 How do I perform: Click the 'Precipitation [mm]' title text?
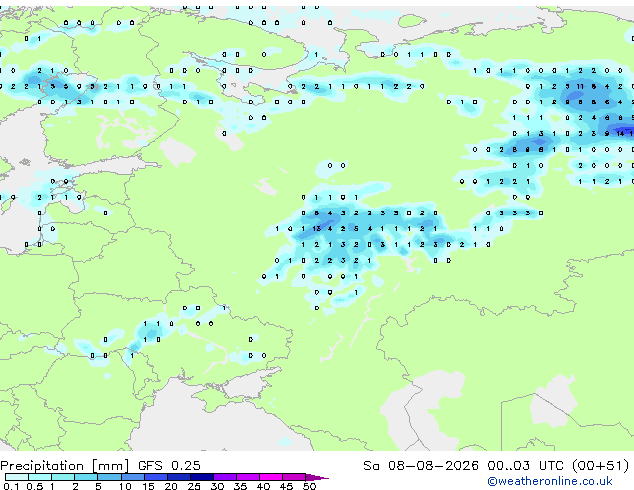tap(65, 466)
